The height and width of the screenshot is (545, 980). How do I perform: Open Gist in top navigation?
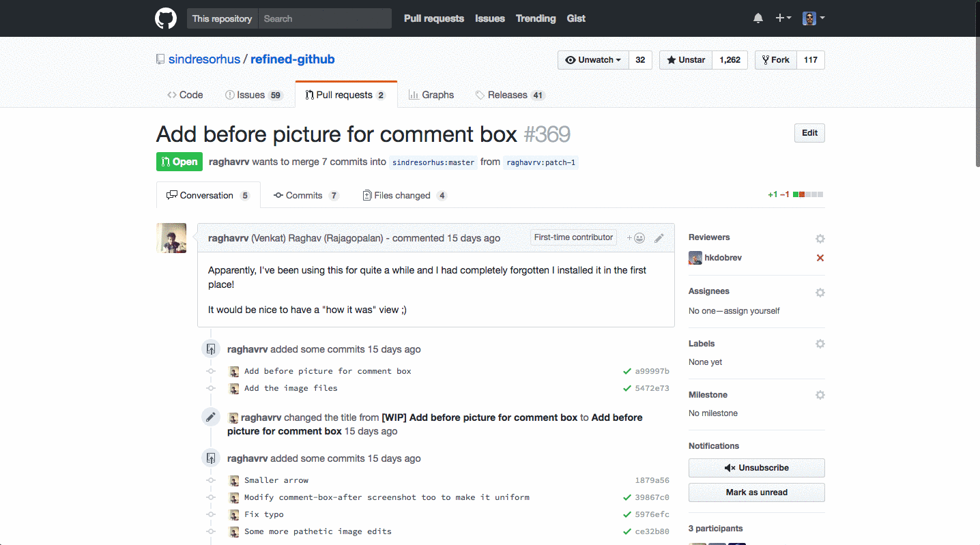576,18
